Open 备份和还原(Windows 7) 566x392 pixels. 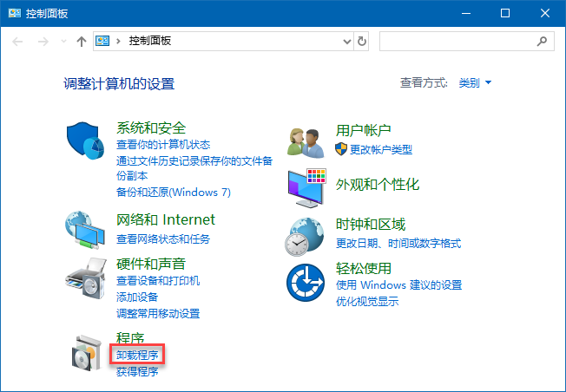[174, 192]
